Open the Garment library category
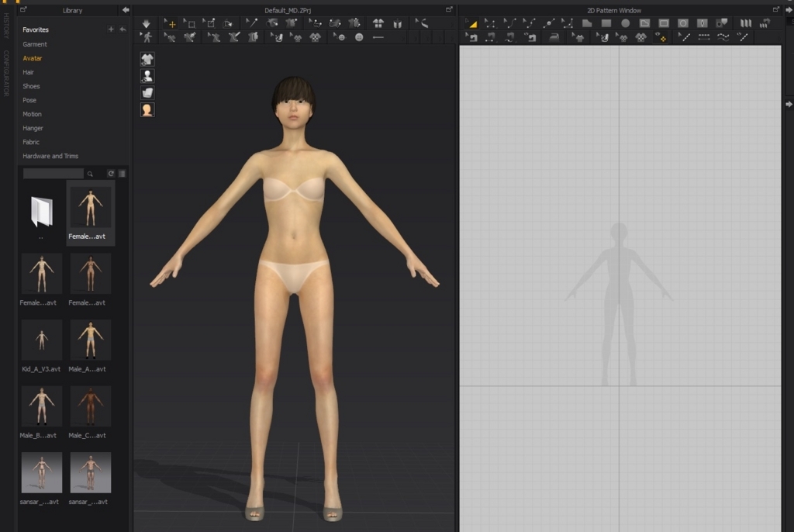Screen dimensions: 794x532 (35, 44)
